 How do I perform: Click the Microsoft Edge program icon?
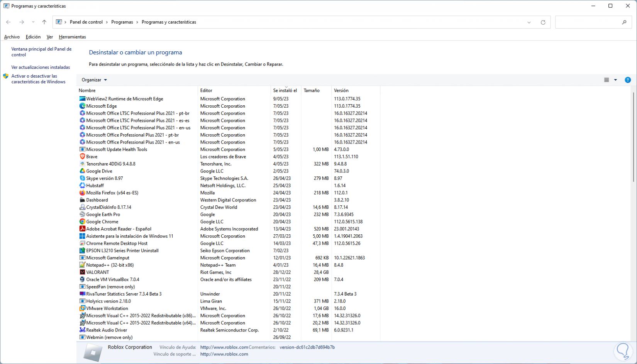(82, 106)
